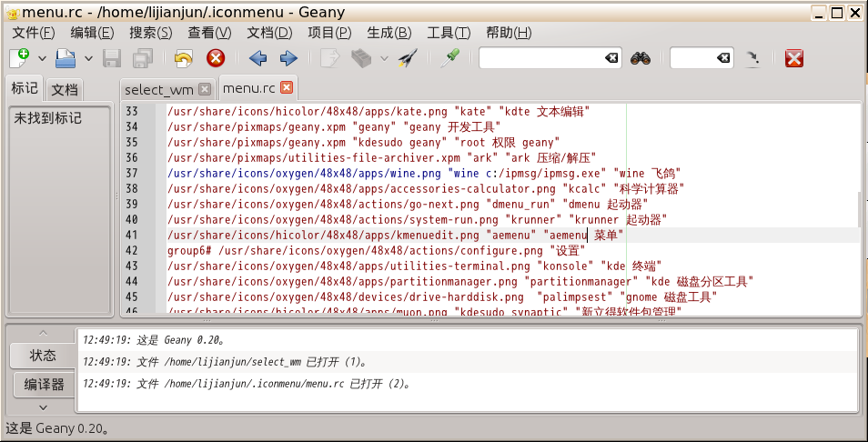Open the color chooser eyedropper icon

point(449,58)
